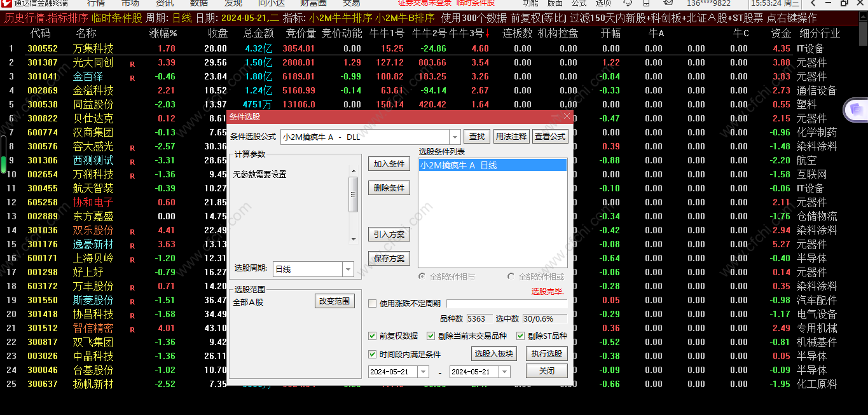868x415 pixels.
Task: Expand the 条件选股公式 dropdown
Action: coord(455,137)
